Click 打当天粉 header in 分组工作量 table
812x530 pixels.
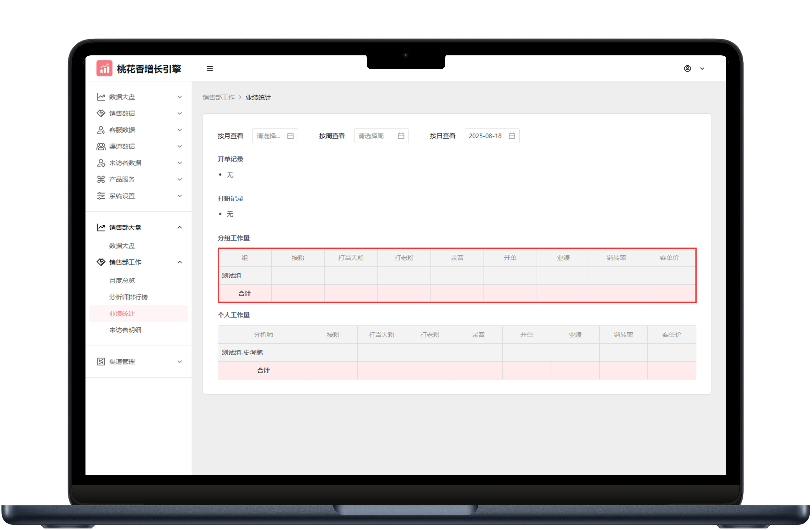pos(351,258)
